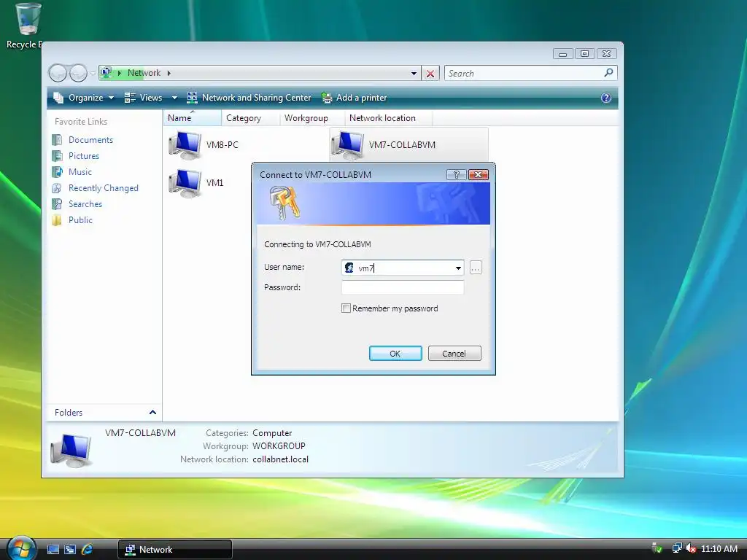Cancel the Connect to VM7-COLLABVM dialog

pyautogui.click(x=454, y=354)
